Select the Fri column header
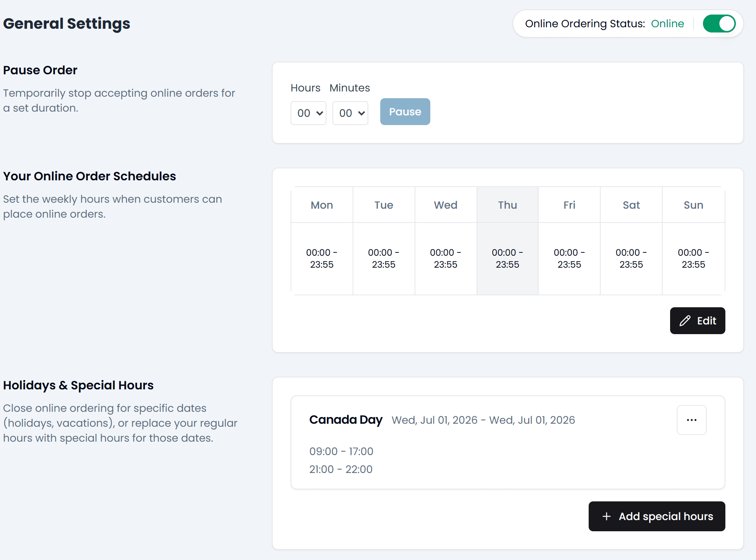This screenshot has width=756, height=560. click(x=570, y=205)
